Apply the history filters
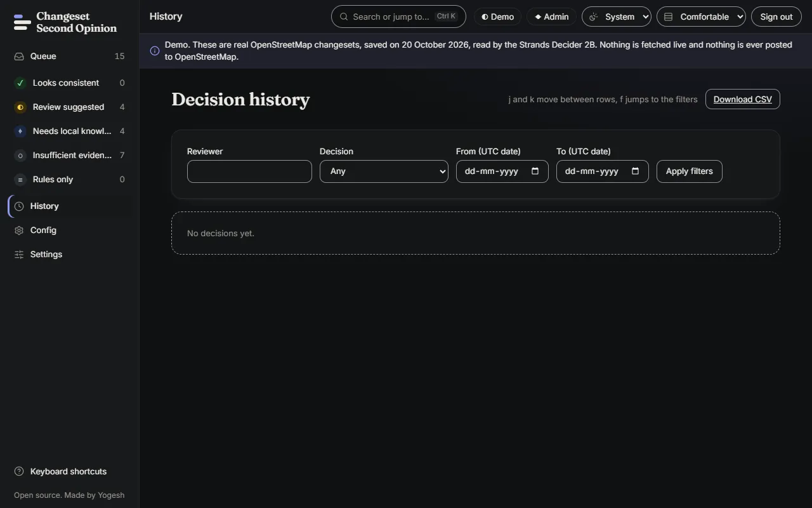 pos(690,171)
